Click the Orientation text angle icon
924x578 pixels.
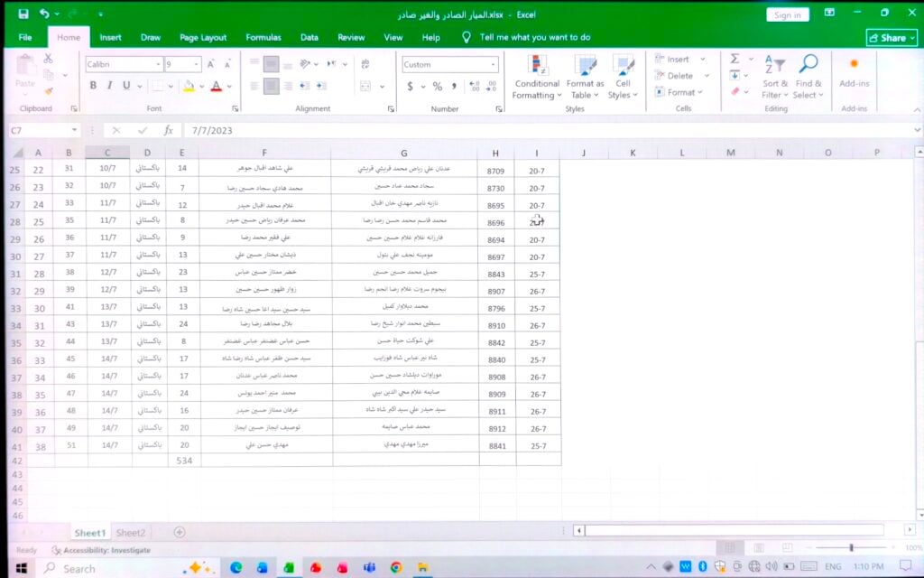tap(305, 64)
